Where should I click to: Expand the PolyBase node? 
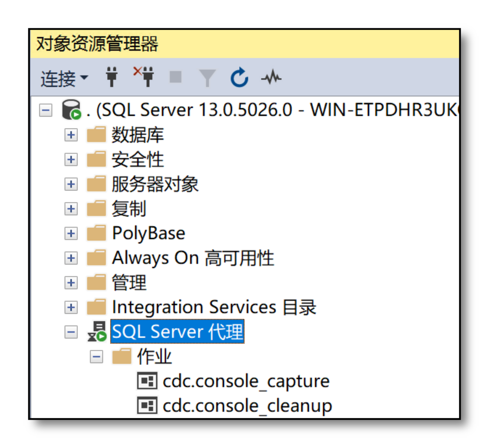point(71,233)
